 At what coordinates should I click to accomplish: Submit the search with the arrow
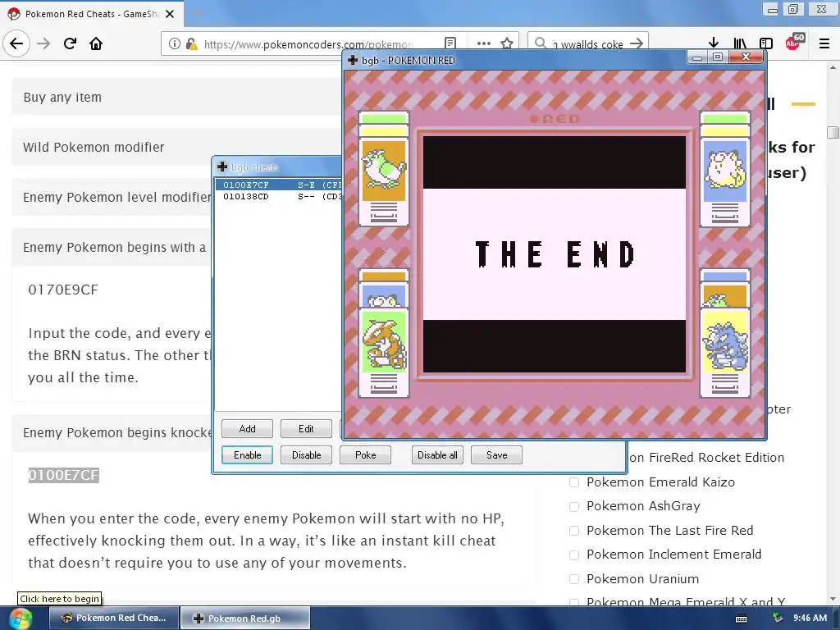pyautogui.click(x=637, y=43)
